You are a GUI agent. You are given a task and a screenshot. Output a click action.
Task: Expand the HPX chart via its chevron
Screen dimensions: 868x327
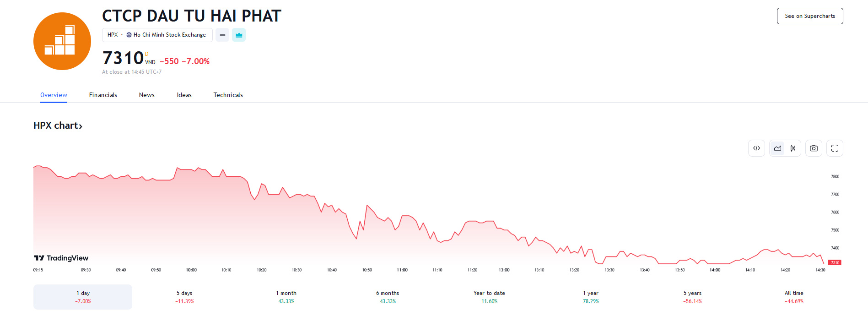pos(81,125)
